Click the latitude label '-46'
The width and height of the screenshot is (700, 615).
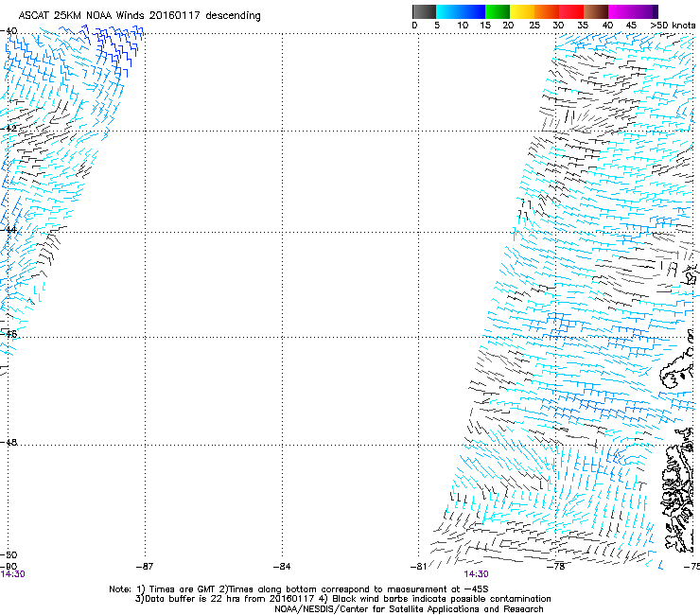point(9,334)
